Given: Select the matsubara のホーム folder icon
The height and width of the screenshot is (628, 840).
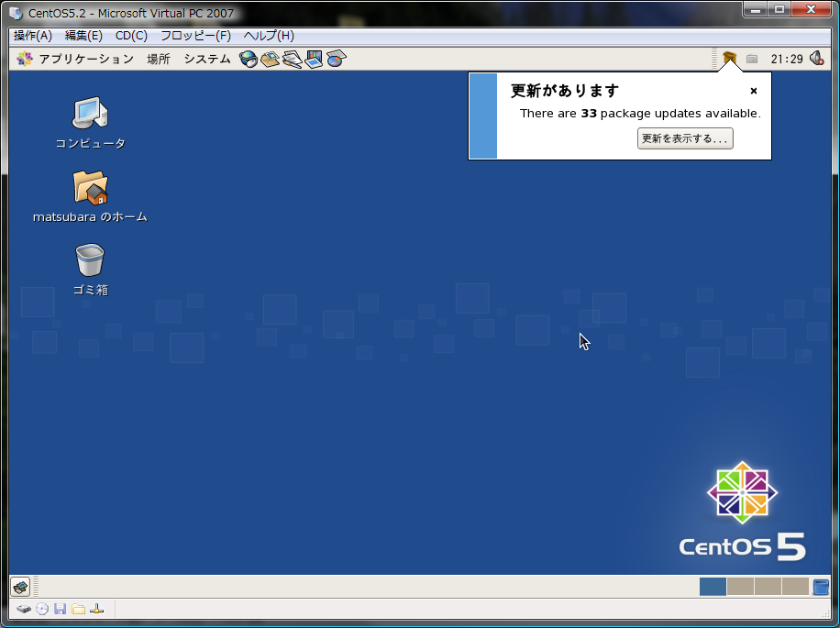Looking at the screenshot, I should tap(90, 196).
